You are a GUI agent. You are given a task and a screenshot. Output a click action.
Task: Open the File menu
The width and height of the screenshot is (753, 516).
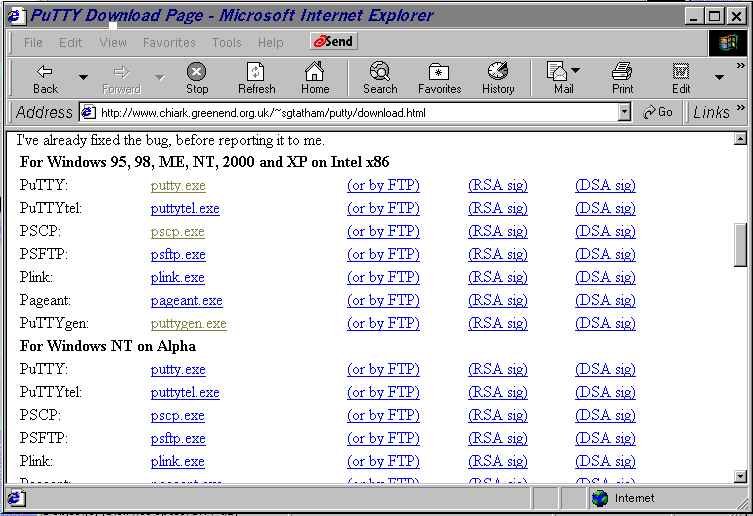33,43
